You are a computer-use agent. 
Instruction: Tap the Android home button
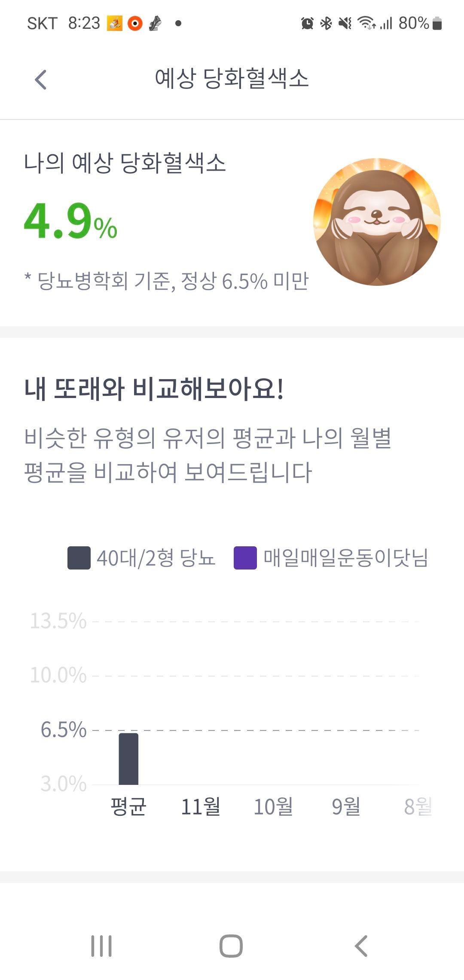(231, 946)
